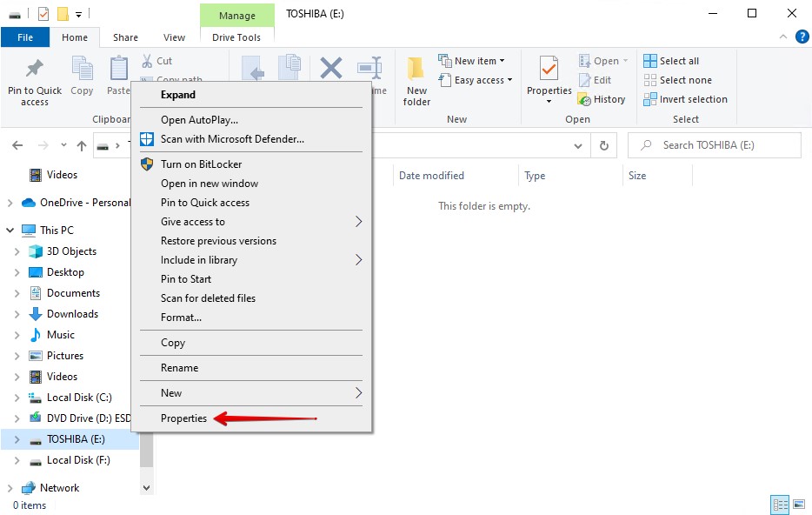Open the Drive Tools tab

[x=236, y=37]
